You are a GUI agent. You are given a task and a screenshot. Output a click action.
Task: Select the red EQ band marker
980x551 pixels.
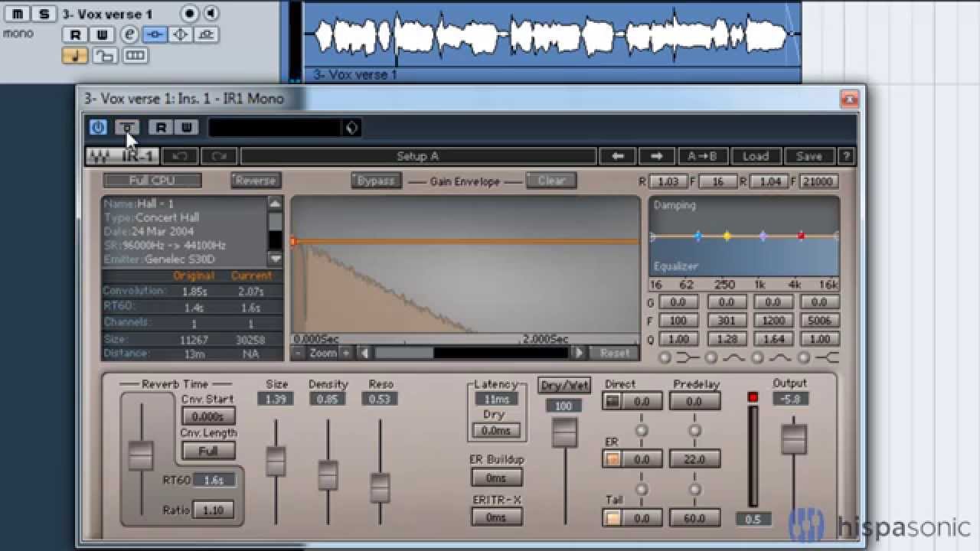[x=801, y=236]
